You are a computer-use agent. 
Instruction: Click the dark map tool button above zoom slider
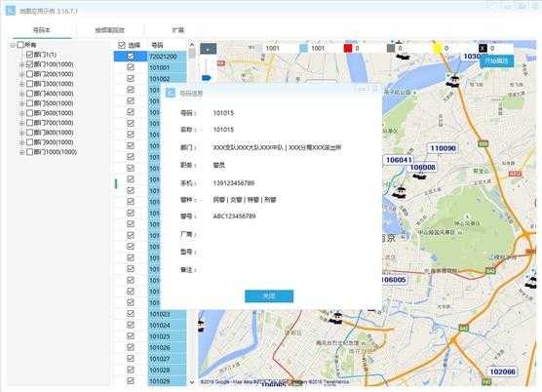click(x=209, y=49)
